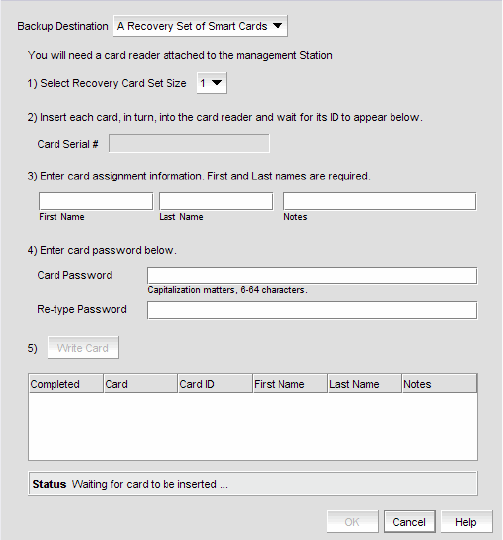The image size is (503, 540).
Task: Expand the Recovery Card Set Size dropdown
Action: tap(211, 83)
